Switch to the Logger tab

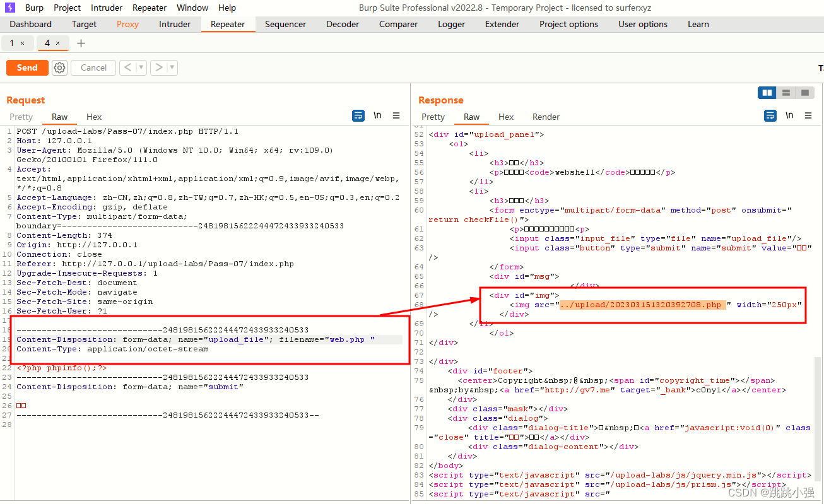[x=451, y=24]
